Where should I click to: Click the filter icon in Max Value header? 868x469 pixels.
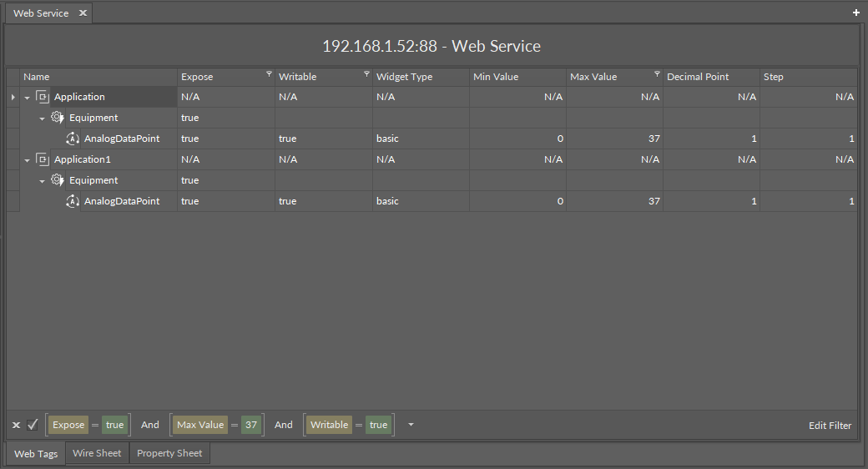(657, 74)
